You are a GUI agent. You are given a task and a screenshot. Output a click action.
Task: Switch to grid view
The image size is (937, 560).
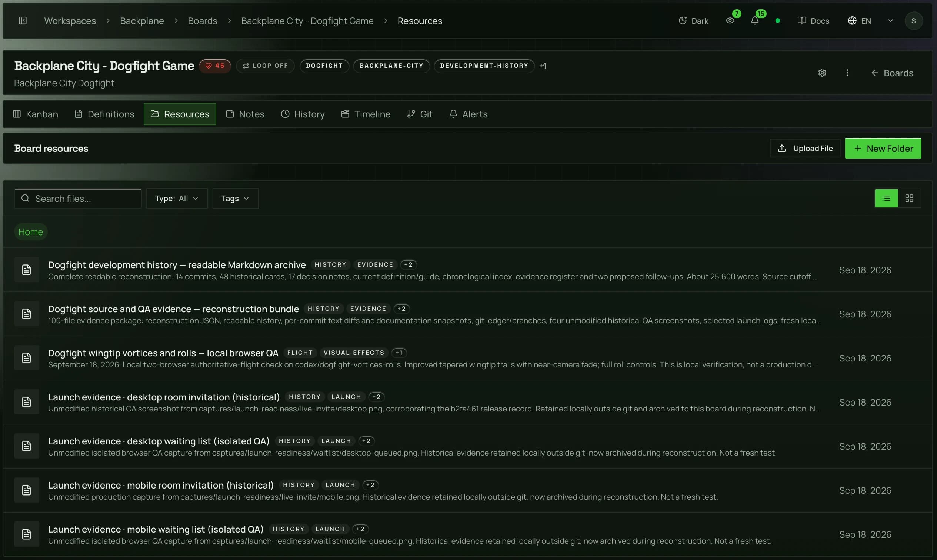(909, 199)
